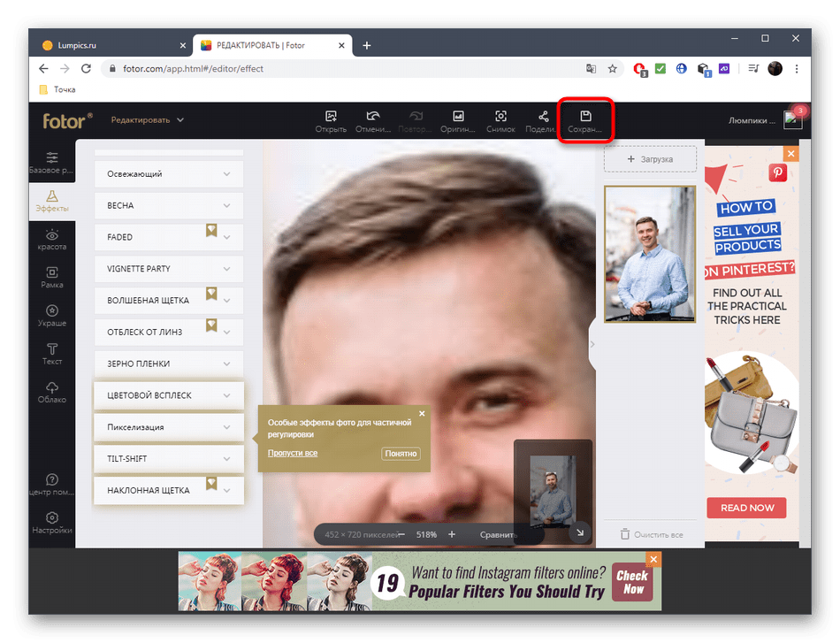Viewport: 840px width, 643px height.
Task: Open the Рамка frames sidebar panel
Action: (x=52, y=278)
